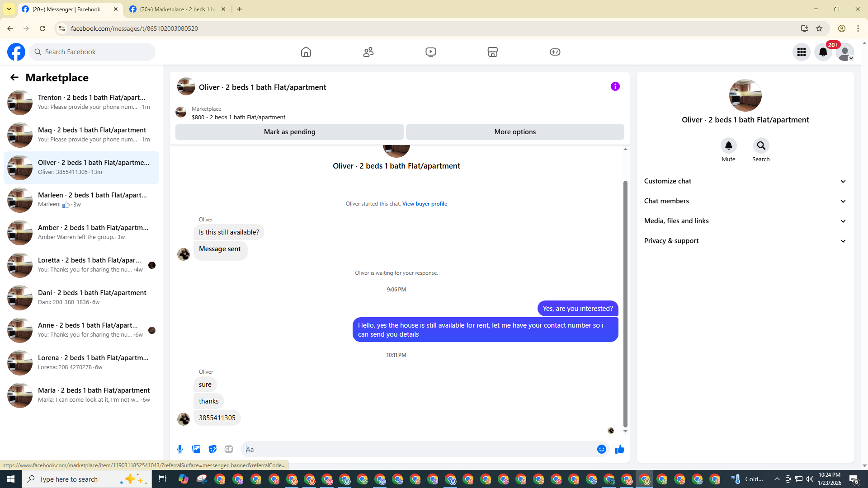Open conversation information purple icon
The width and height of the screenshot is (868, 488).
(x=615, y=86)
